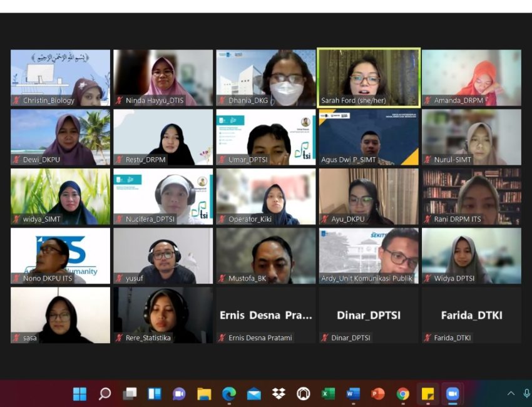The image size is (532, 407).
Task: Click the taskbar Search magnifier icon
Action: point(105,394)
